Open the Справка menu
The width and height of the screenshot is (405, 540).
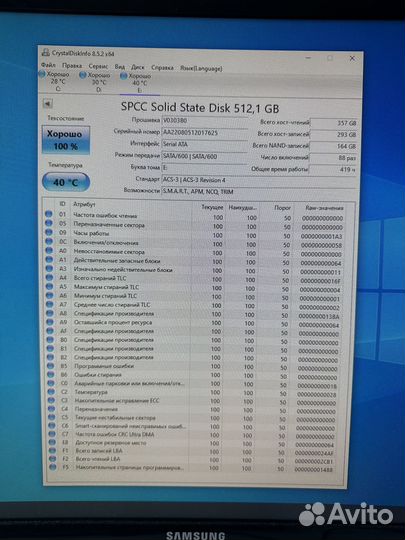162,68
